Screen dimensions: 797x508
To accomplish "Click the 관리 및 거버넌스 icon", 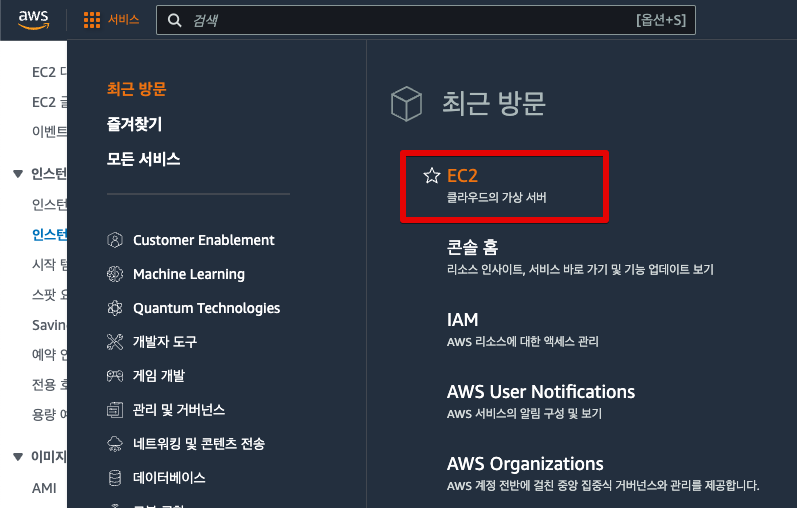I will 115,410.
